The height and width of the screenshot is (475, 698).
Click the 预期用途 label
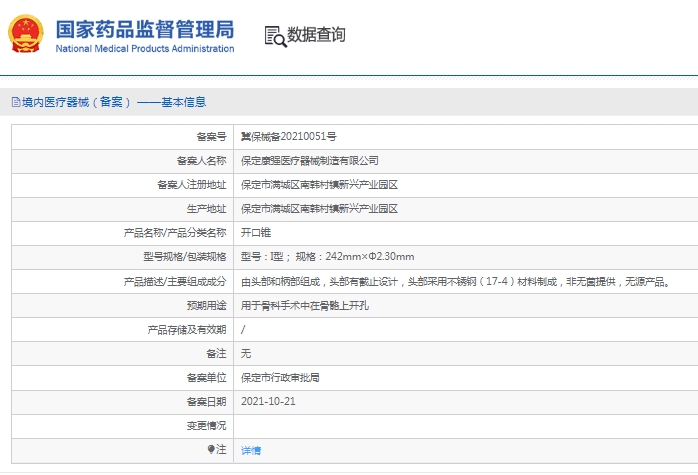pos(207,305)
